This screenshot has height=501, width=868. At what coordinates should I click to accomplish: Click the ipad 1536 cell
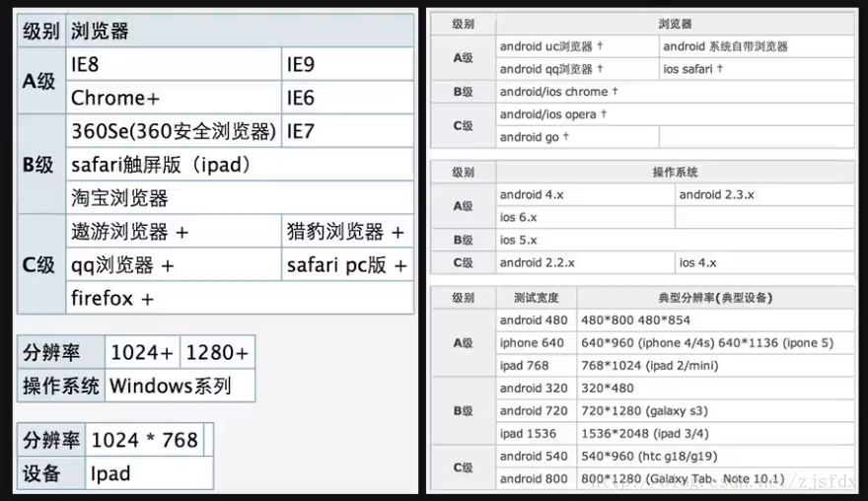click(x=537, y=434)
